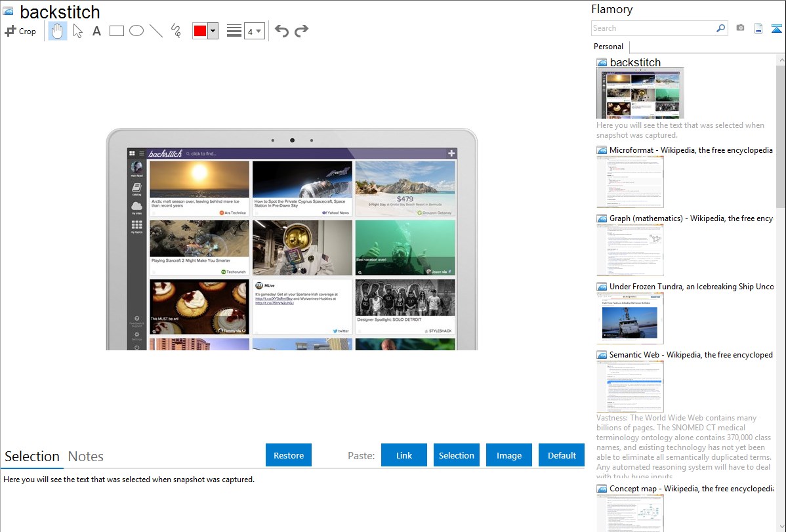Choose the straight line drawing tool
Screen dimensions: 786x532
156,31
